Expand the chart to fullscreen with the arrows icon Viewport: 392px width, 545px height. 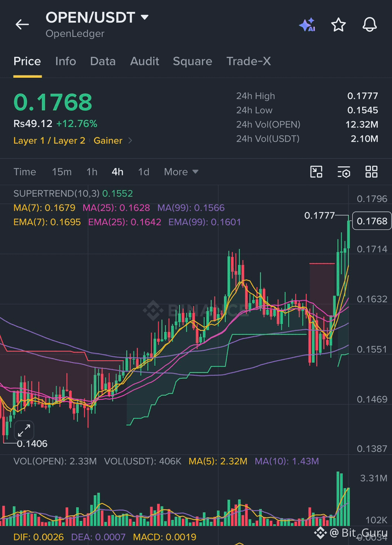coord(24,431)
